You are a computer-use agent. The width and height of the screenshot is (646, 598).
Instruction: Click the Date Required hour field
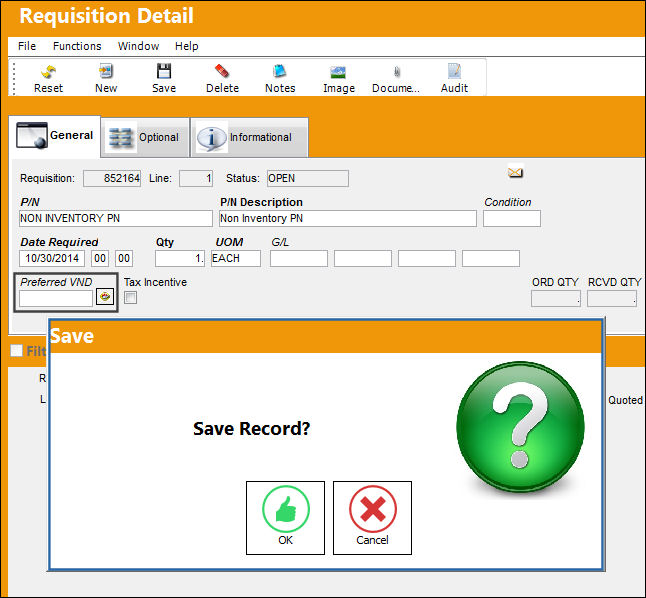pos(100,258)
